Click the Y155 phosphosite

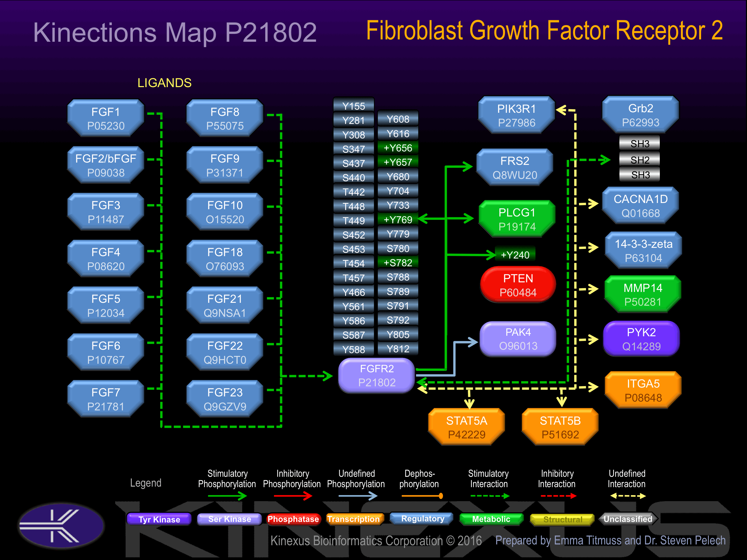(354, 106)
